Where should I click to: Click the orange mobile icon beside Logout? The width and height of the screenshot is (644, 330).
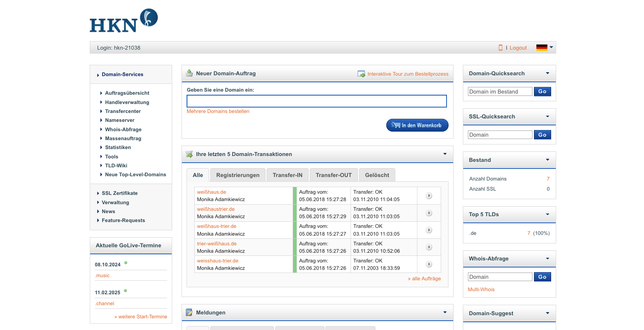tap(501, 48)
